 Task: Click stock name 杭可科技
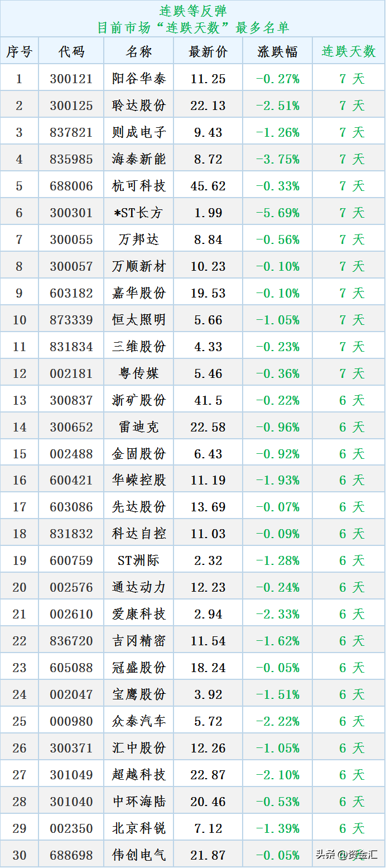pos(138,186)
